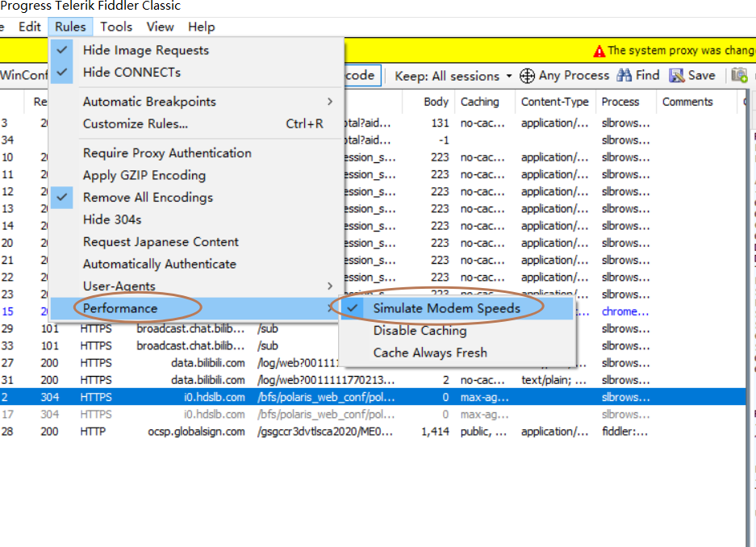
Task: Click text/plain content-type cell
Action: 553,380
